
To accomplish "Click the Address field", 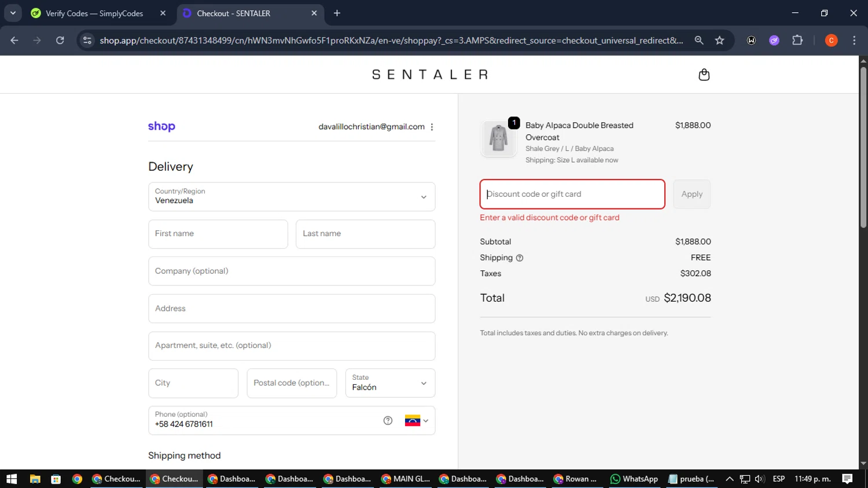I will (292, 309).
